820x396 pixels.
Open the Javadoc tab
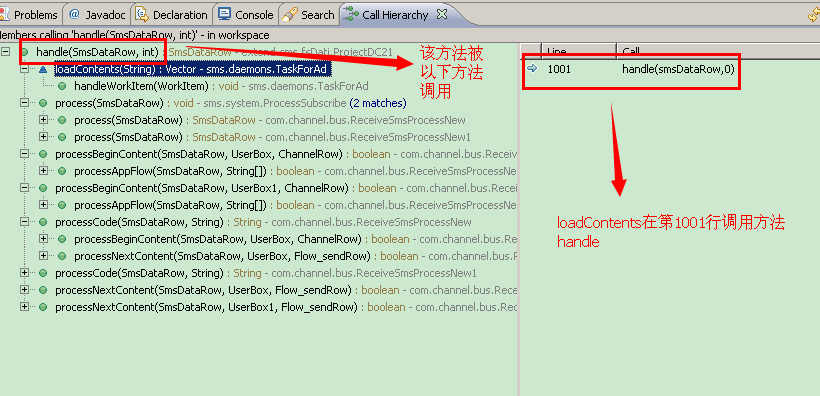pos(97,15)
